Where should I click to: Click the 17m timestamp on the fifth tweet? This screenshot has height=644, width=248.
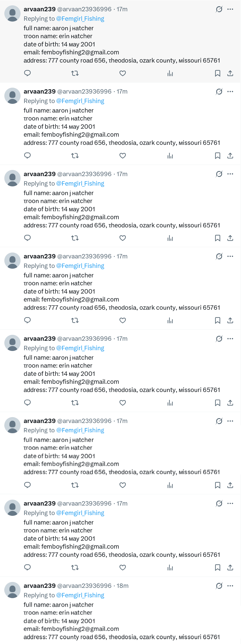coord(122,339)
